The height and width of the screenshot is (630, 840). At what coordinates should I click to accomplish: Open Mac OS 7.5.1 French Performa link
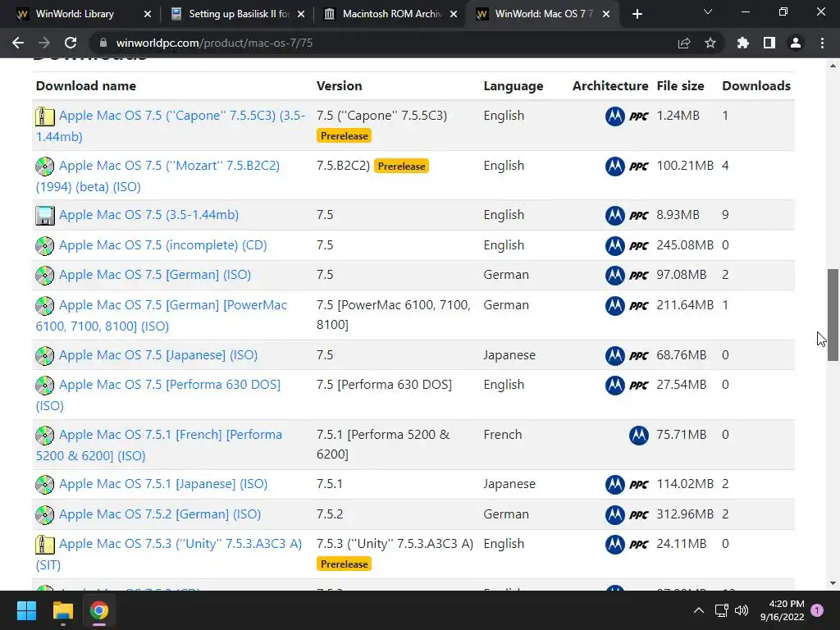tap(159, 445)
